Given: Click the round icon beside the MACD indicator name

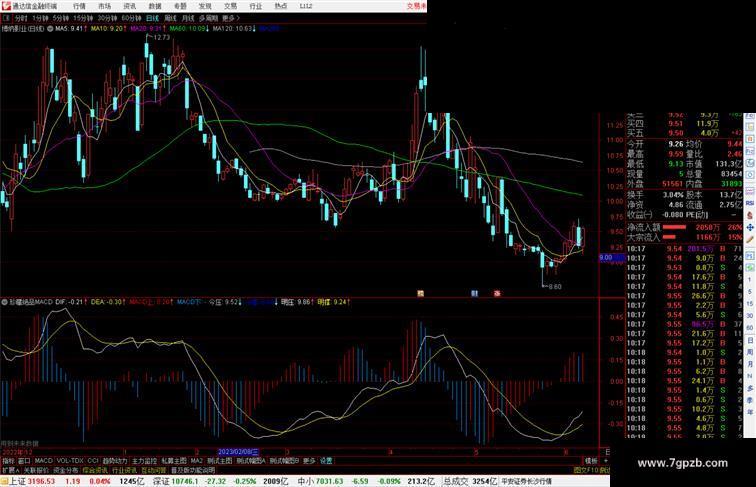Looking at the screenshot, I should click(x=4, y=302).
